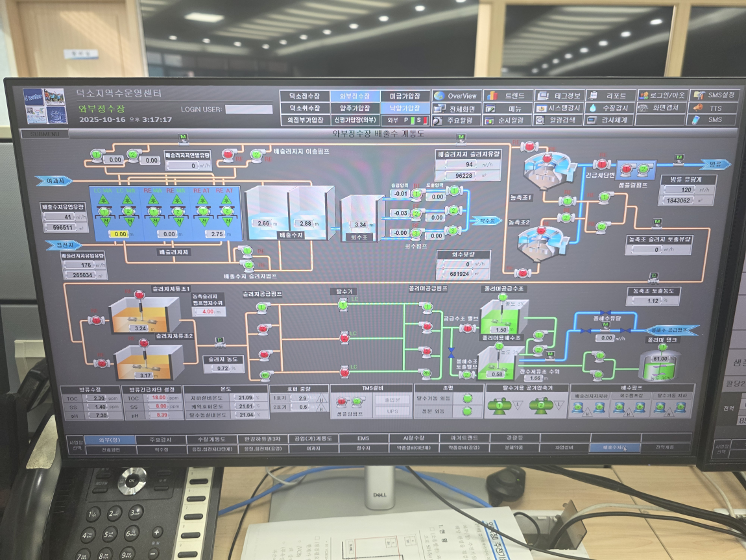Click the TOC 18.00 ppm setpoint field
746x560 pixels.
click(158, 398)
